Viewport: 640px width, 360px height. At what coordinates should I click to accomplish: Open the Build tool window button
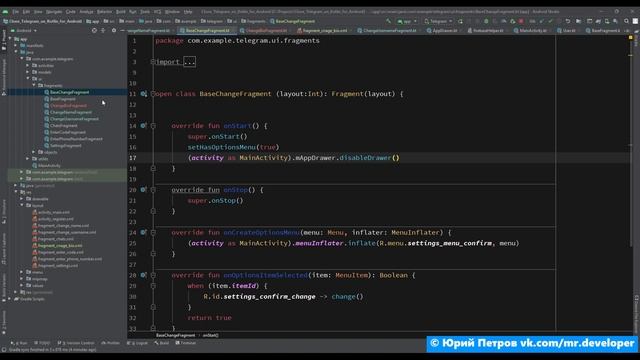pyautogui.click(x=162, y=343)
